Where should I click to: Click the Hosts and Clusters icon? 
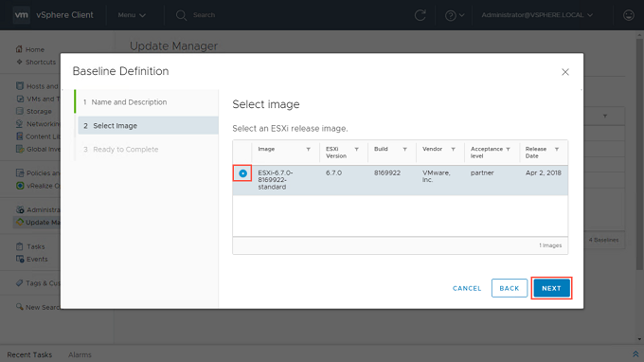click(20, 86)
